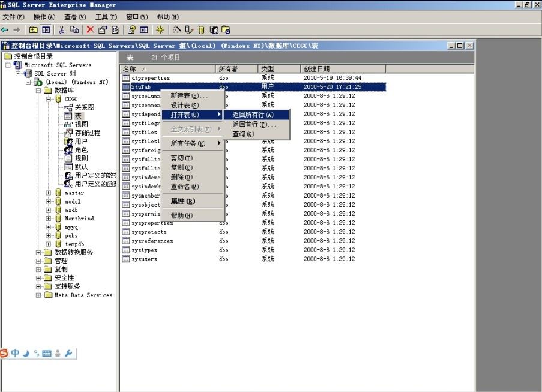Image resolution: width=542 pixels, height=392 pixels.
Task: Toggle the punctuation mode icon on the IME bar
Action: pyautogui.click(x=36, y=354)
